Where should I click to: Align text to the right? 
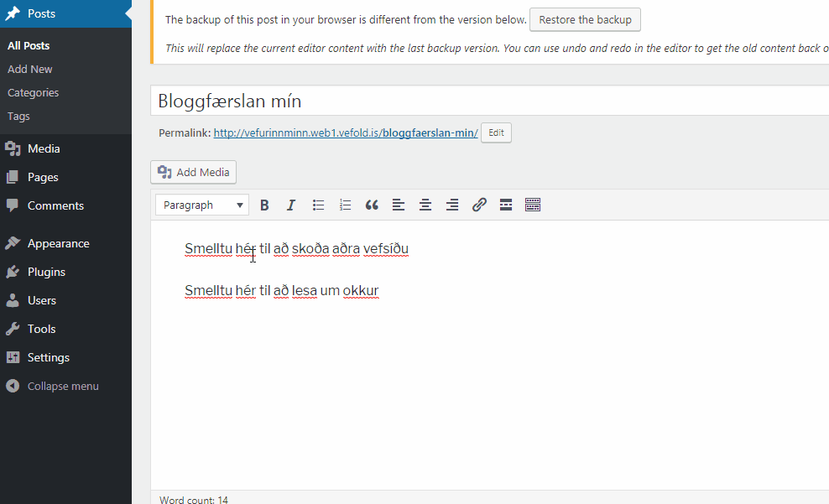point(452,205)
